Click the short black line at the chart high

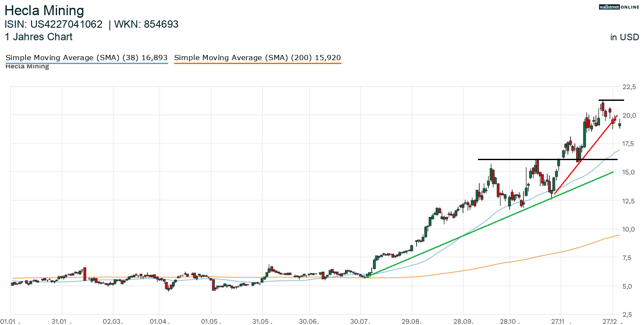(x=611, y=100)
